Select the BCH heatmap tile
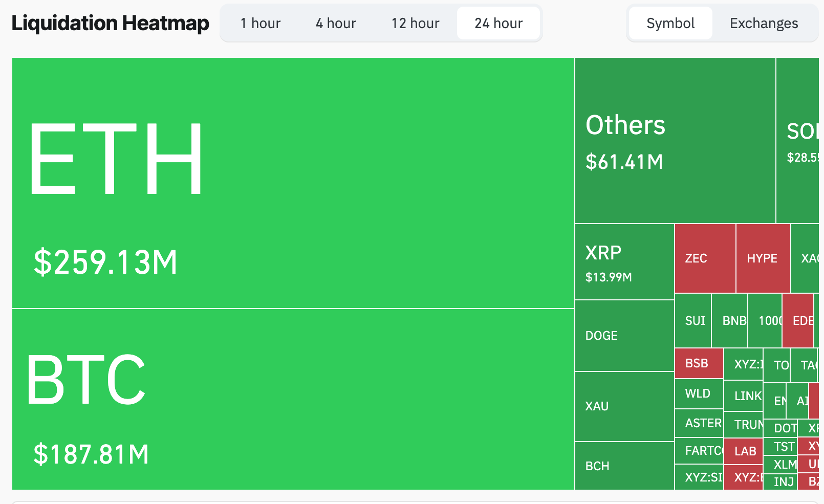Image resolution: width=824 pixels, height=504 pixels. pyautogui.click(x=624, y=466)
